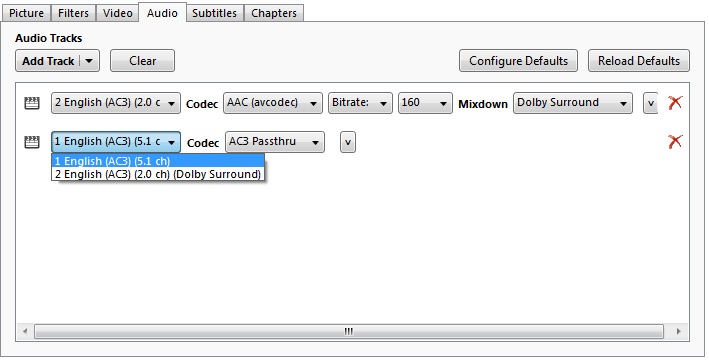Open the AAC (avcodec) codec dropdown

273,103
